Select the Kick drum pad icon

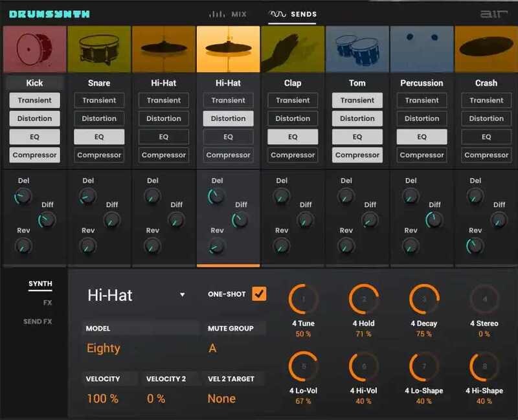coord(34,49)
